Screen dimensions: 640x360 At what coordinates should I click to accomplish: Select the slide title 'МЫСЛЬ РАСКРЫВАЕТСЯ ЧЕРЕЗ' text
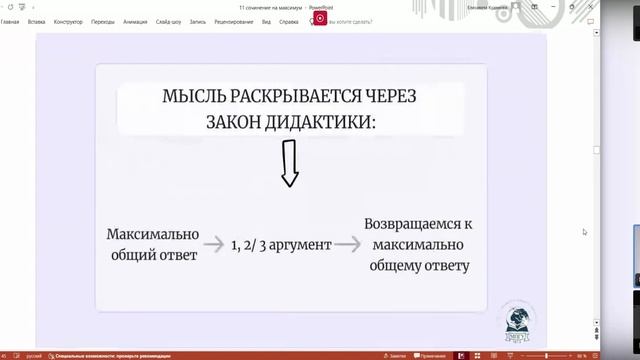click(x=289, y=96)
